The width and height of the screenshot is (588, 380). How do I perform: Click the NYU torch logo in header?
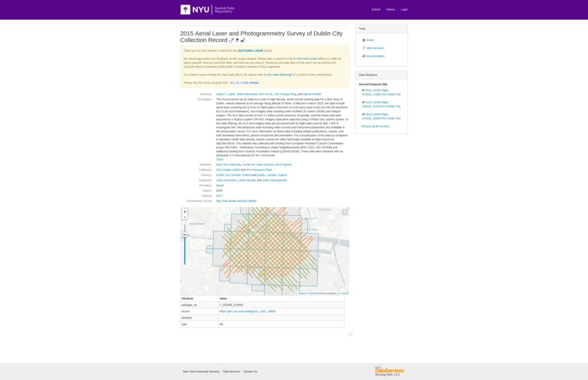coord(185,9)
